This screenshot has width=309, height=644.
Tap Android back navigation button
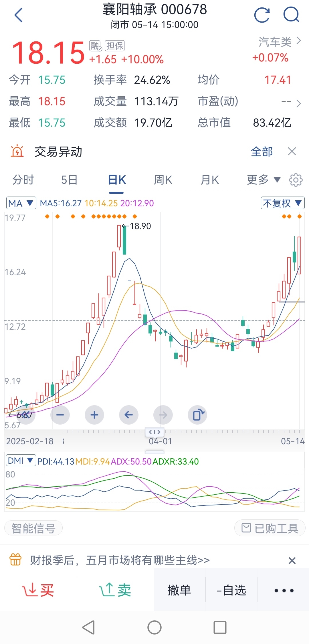89,628
